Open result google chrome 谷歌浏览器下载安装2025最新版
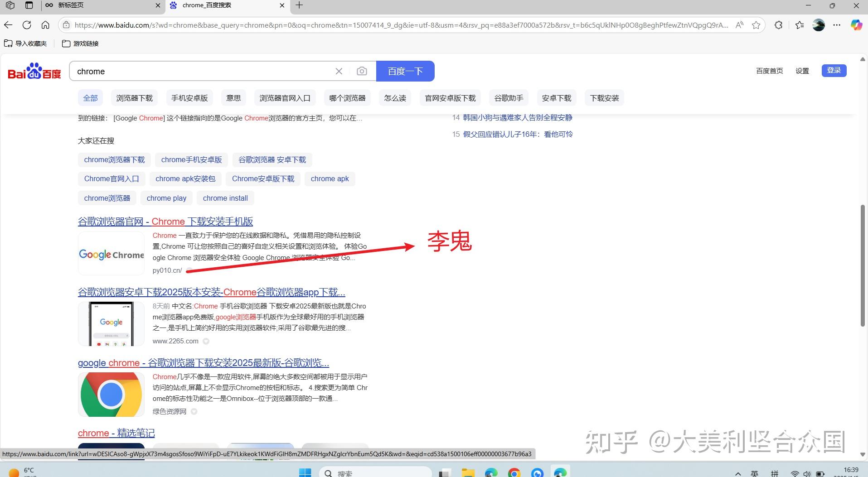Viewport: 868px width, 477px height. (204, 363)
